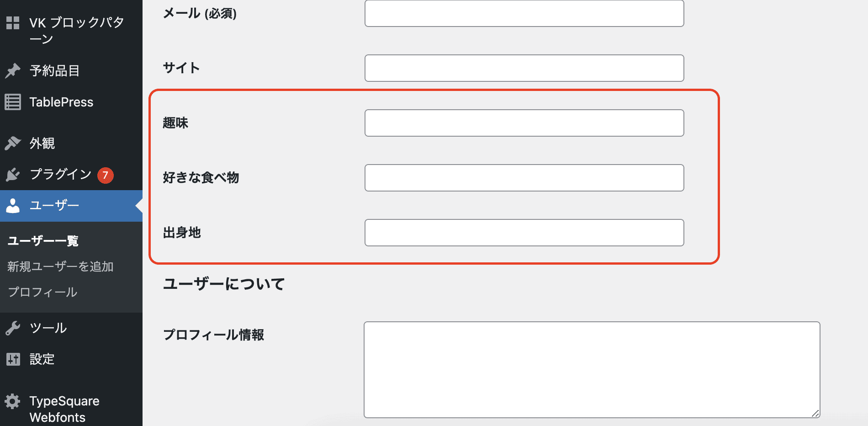Open the 外観 (Appearance) menu icon
The width and height of the screenshot is (868, 426).
pos(14,143)
